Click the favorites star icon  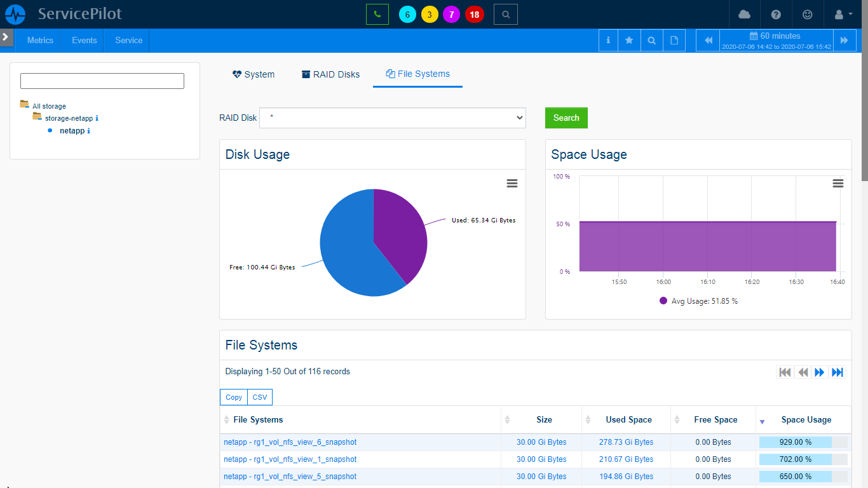629,40
